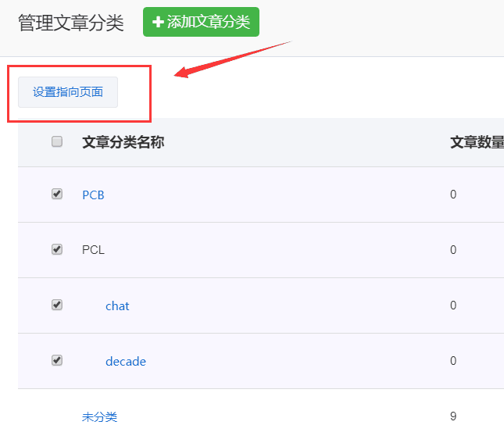Click the 文章分类名称 column header
Screen dimensions: 504x443
tap(123, 141)
